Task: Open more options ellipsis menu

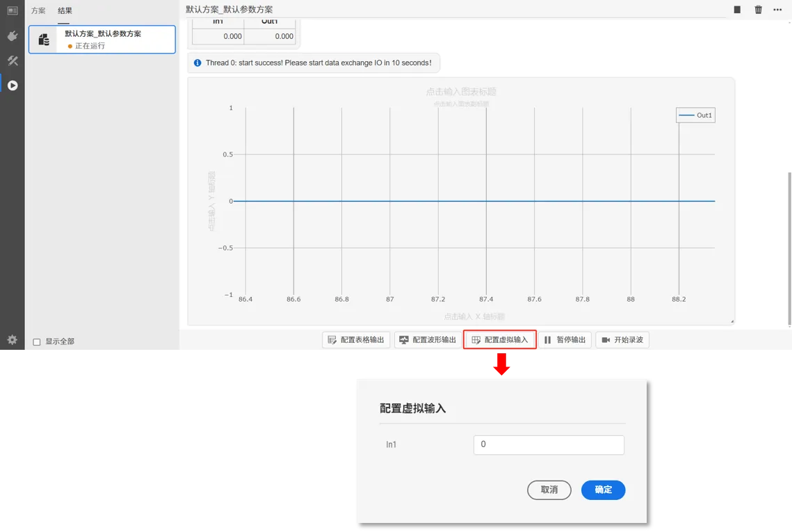Action: pos(777,10)
